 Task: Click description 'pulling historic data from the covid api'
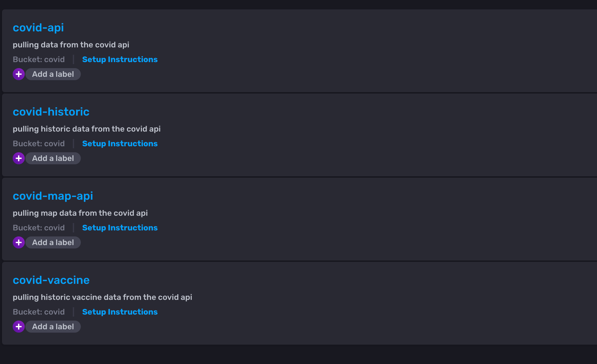click(x=86, y=129)
